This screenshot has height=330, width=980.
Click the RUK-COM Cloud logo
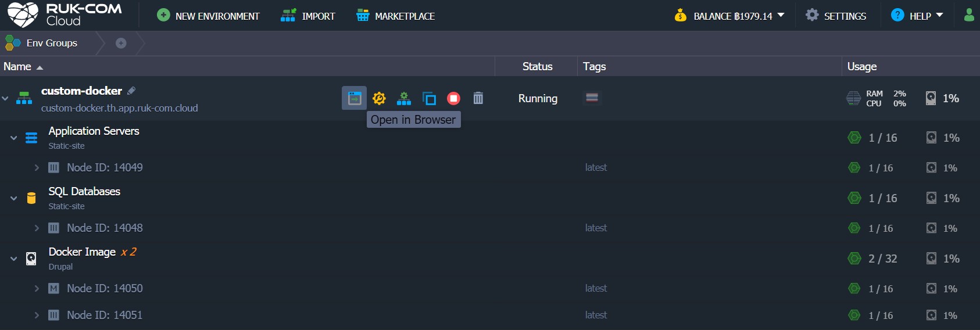coord(65,15)
